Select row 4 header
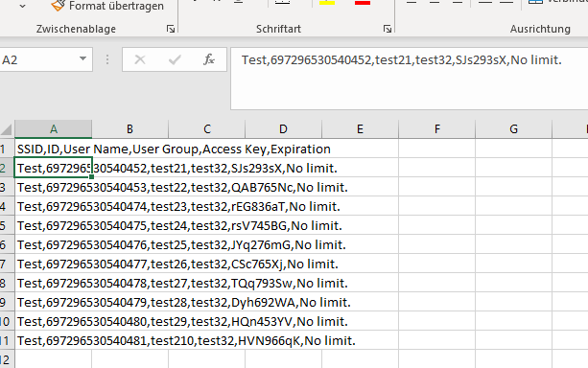This screenshot has width=588, height=368. (7, 206)
